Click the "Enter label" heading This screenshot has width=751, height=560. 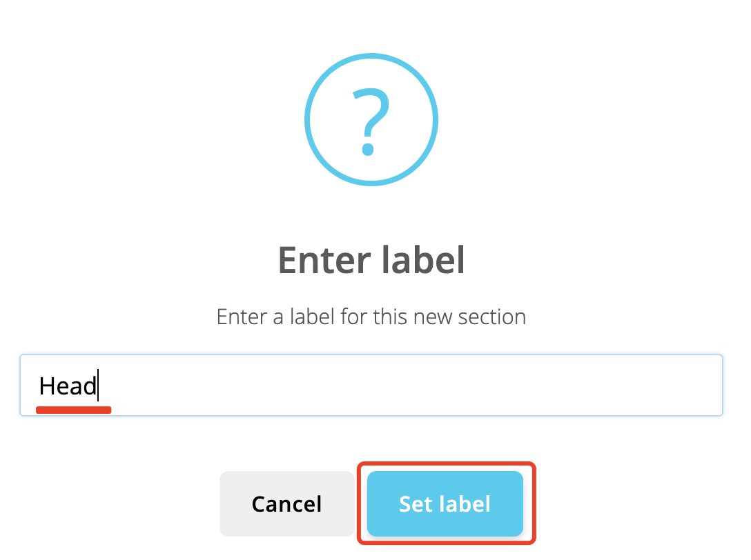click(x=371, y=261)
